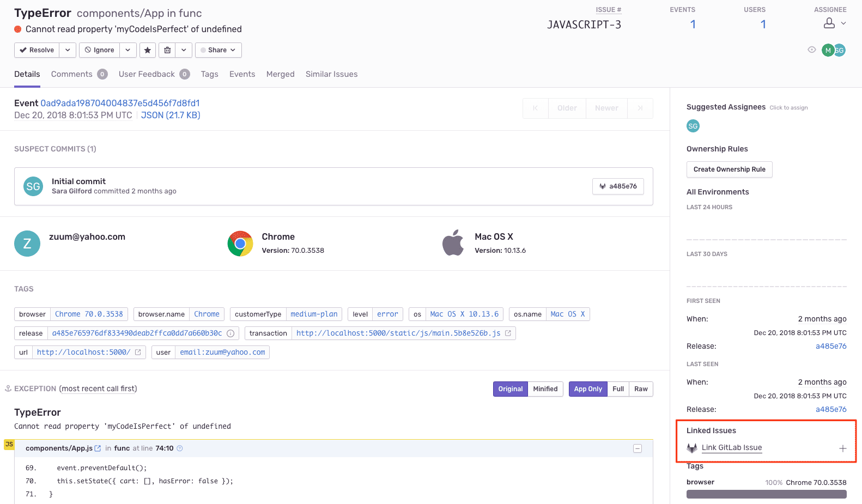862x504 pixels.
Task: Click the Resolve button
Action: coord(37,50)
